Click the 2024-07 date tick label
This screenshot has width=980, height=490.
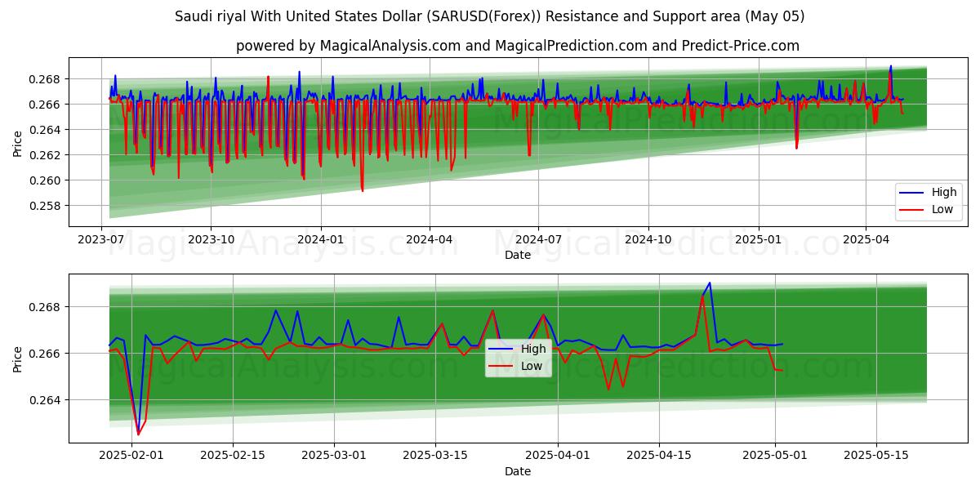(x=538, y=239)
